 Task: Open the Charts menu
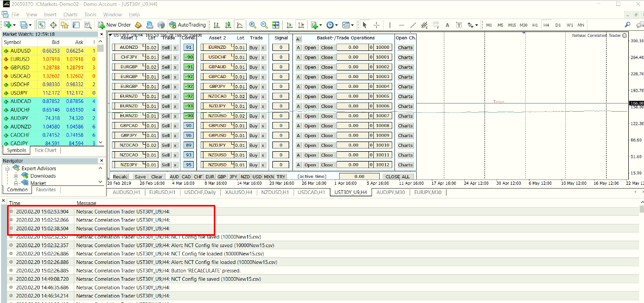point(70,15)
